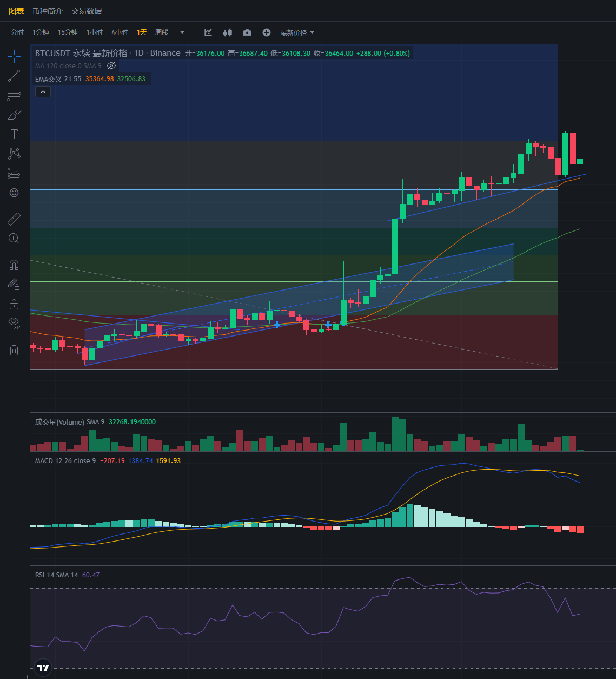Screen dimensions: 616x679
Task: Toggle visibility of MA 120 indicator
Action: click(111, 65)
